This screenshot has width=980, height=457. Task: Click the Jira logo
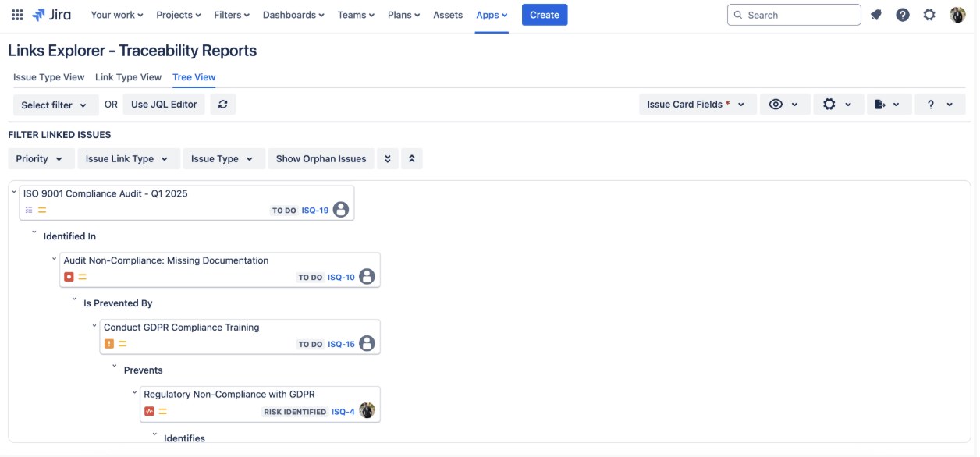(x=51, y=15)
